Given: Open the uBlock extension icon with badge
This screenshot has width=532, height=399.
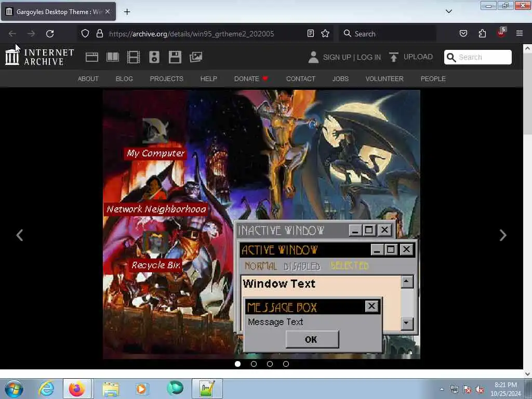Looking at the screenshot, I should pyautogui.click(x=501, y=33).
